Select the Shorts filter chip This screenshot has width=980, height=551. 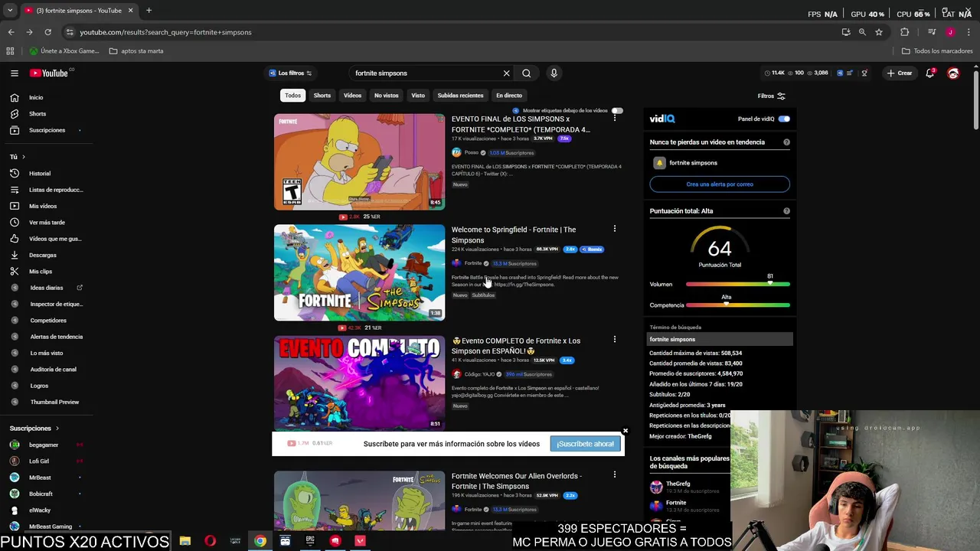click(x=322, y=96)
